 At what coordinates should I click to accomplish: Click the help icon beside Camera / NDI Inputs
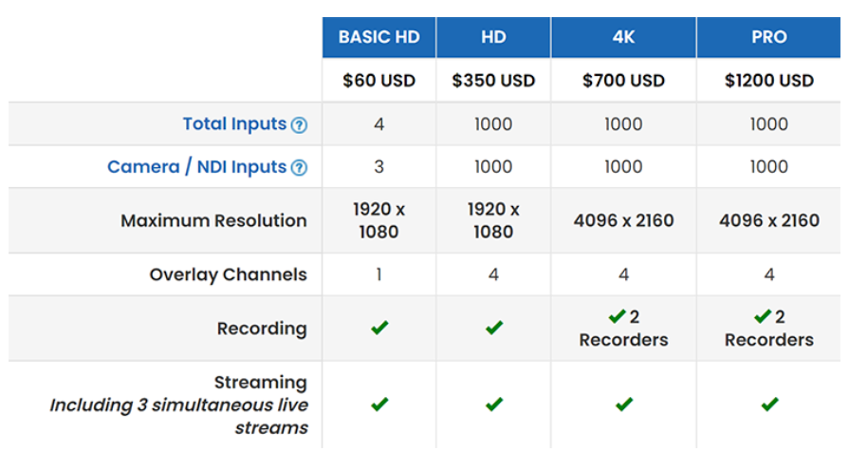[x=299, y=167]
